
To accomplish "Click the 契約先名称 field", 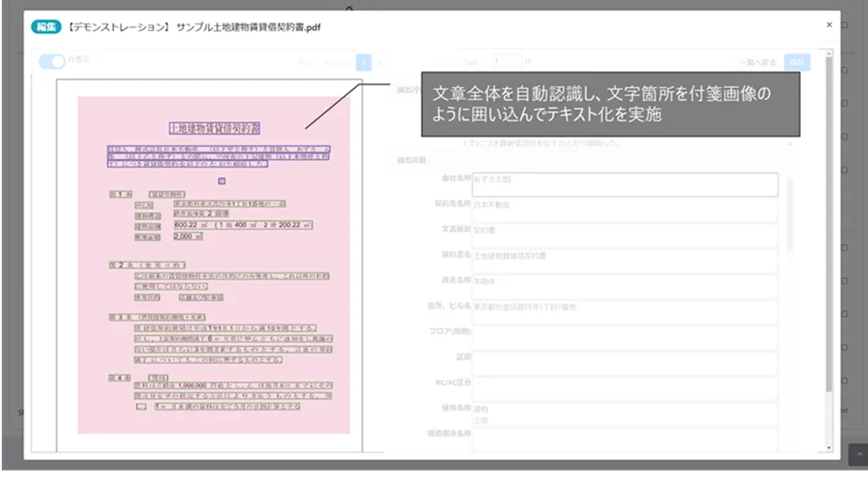I will pyautogui.click(x=625, y=210).
